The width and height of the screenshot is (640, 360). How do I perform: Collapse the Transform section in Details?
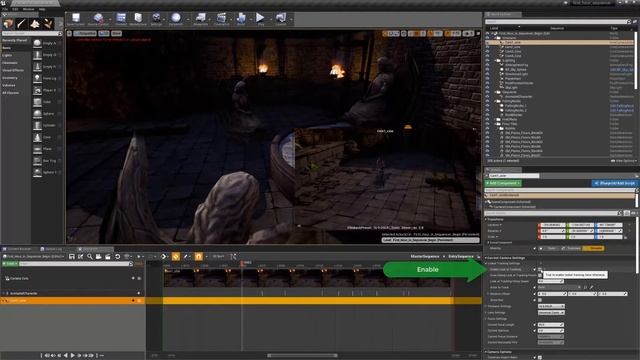pyautogui.click(x=486, y=219)
